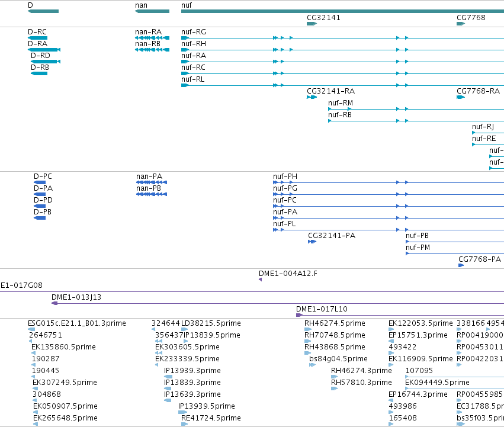This screenshot has height=427, width=504.
Task: Click the RH57810.3prime EST glyph
Action: (x=334, y=389)
